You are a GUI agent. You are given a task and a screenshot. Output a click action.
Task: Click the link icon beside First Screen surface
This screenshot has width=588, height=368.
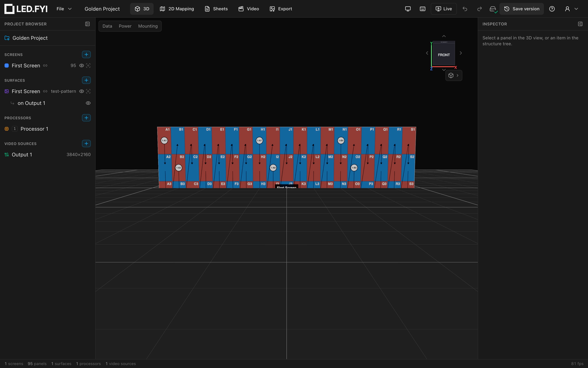pyautogui.click(x=45, y=91)
